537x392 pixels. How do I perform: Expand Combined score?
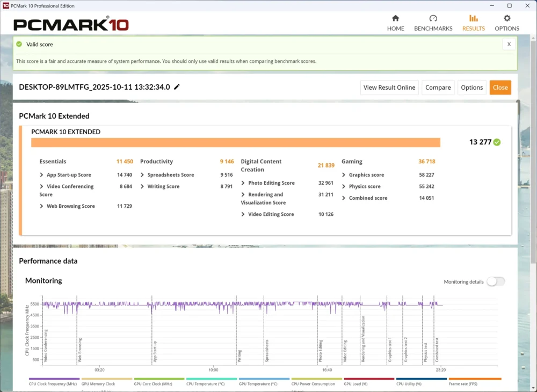coord(344,198)
